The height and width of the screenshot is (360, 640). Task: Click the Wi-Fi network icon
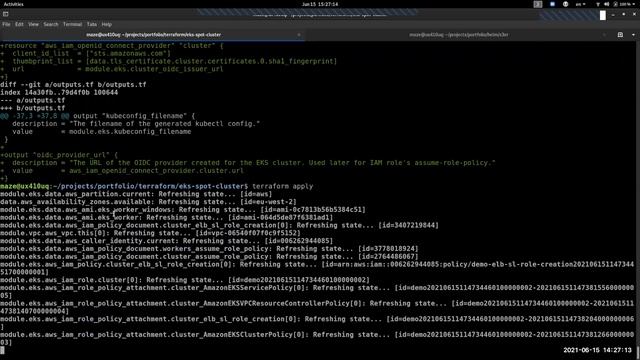(x=598, y=4)
